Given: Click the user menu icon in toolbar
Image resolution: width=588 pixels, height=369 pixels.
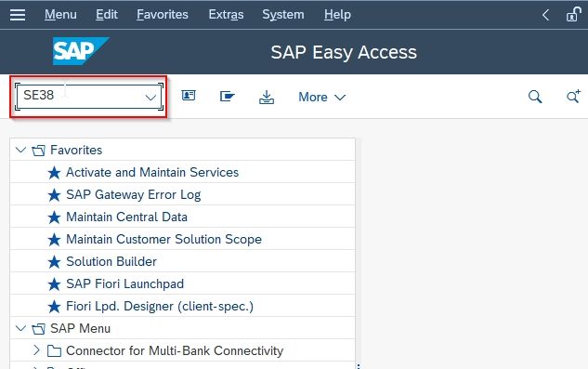Looking at the screenshot, I should (x=189, y=96).
